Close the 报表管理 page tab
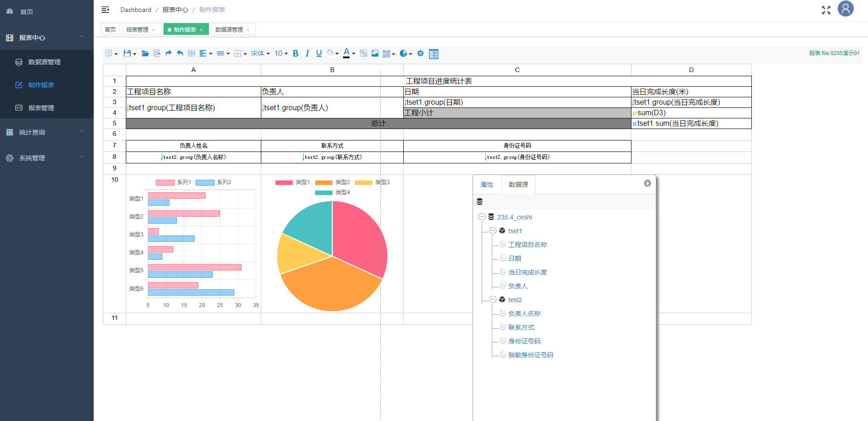The image size is (868, 421). pos(154,30)
